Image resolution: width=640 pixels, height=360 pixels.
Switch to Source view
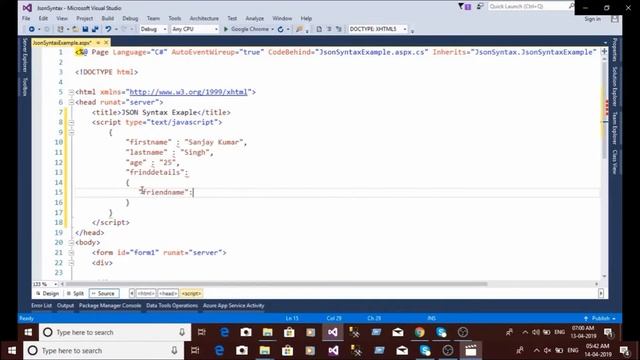pyautogui.click(x=104, y=293)
